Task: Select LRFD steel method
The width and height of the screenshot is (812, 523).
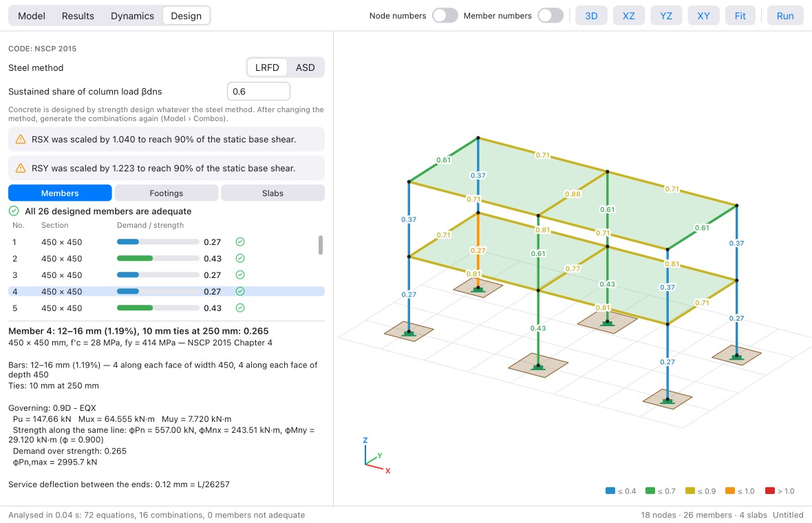Action: pyautogui.click(x=267, y=67)
